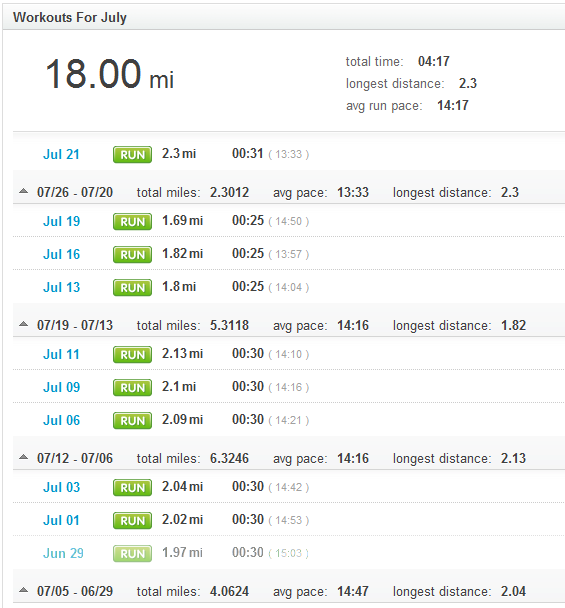Collapse the 07/26 - 07/20 week summary

click(x=24, y=191)
